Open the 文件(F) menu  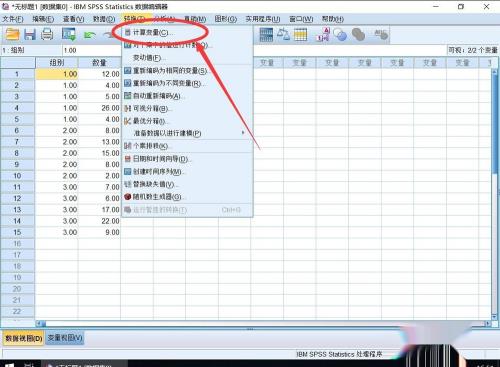click(13, 19)
